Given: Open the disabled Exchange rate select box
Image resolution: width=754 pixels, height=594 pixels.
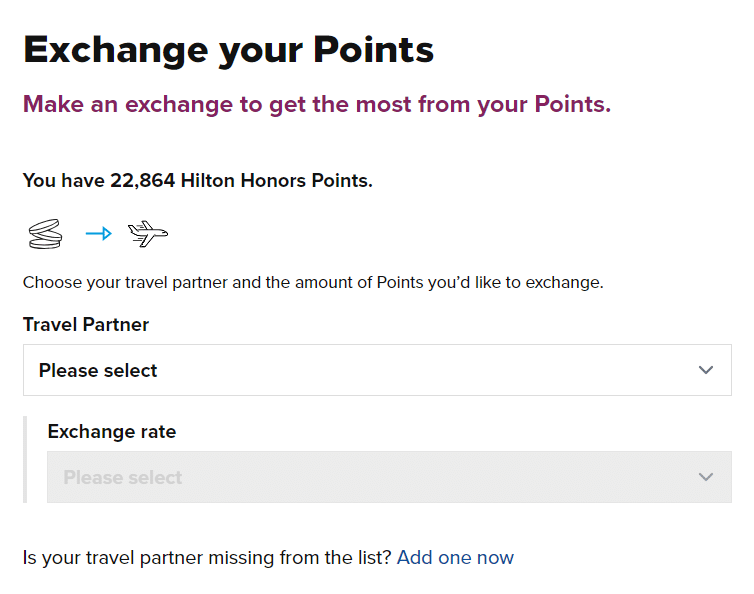Looking at the screenshot, I should pyautogui.click(x=389, y=477).
